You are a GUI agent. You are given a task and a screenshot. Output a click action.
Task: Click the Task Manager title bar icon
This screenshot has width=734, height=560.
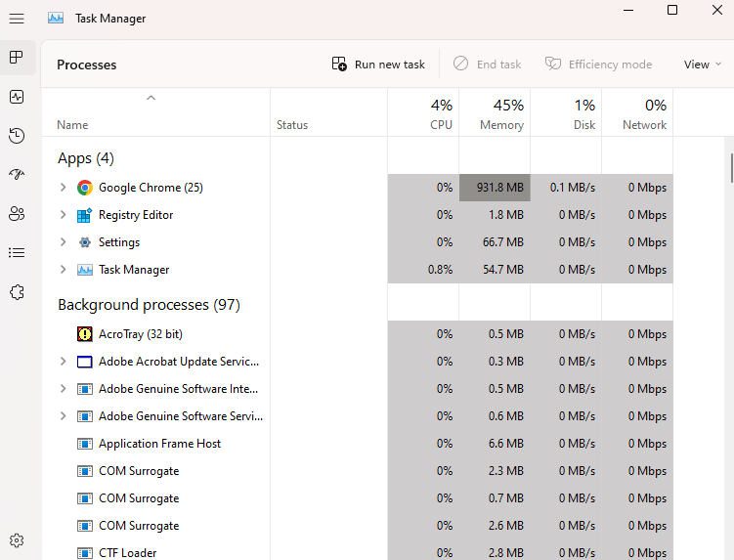coord(56,19)
